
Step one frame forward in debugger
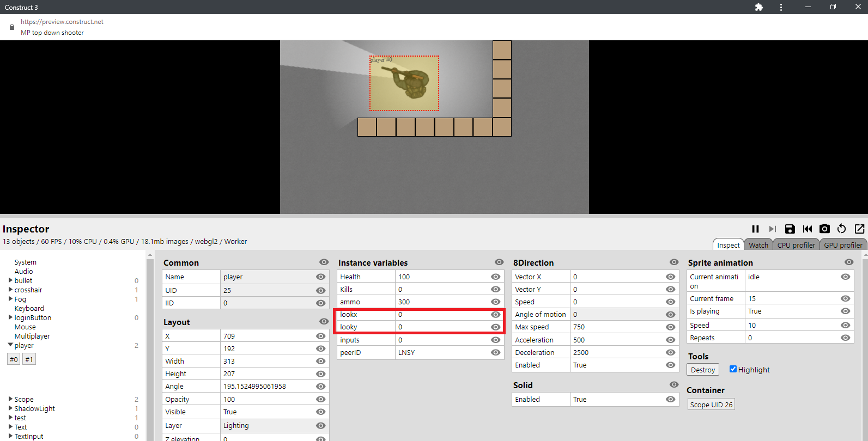[773, 229]
